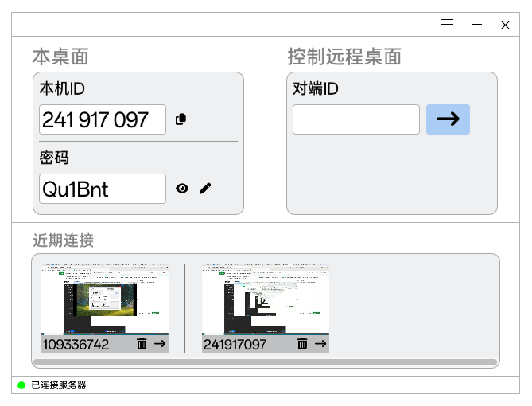Toggle password visibility with the eye icon
This screenshot has height=406, width=532.
coord(182,189)
